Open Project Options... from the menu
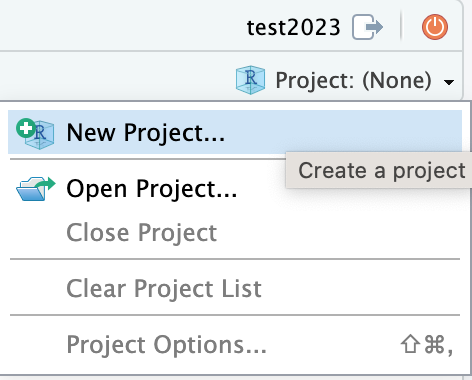 (x=235, y=344)
